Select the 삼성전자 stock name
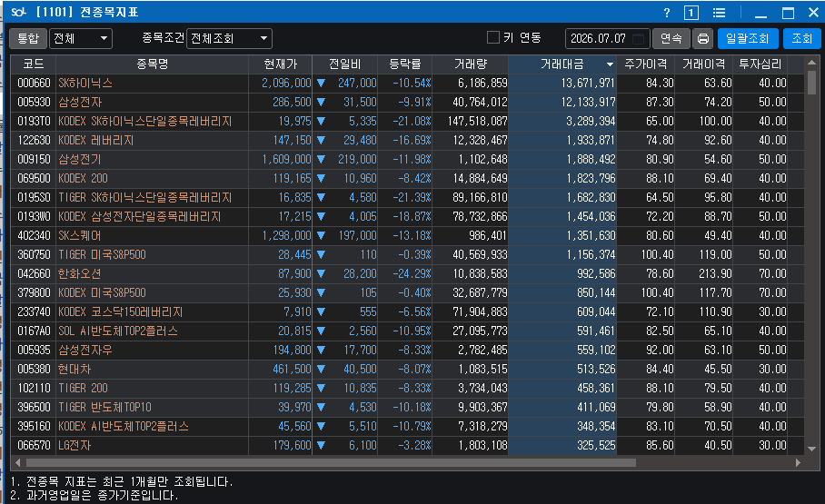This screenshot has width=825, height=504. tap(79, 102)
